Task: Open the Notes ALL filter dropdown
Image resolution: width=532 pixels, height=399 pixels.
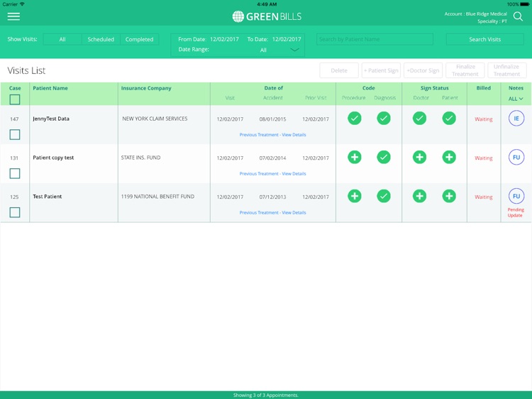Action: [x=516, y=99]
